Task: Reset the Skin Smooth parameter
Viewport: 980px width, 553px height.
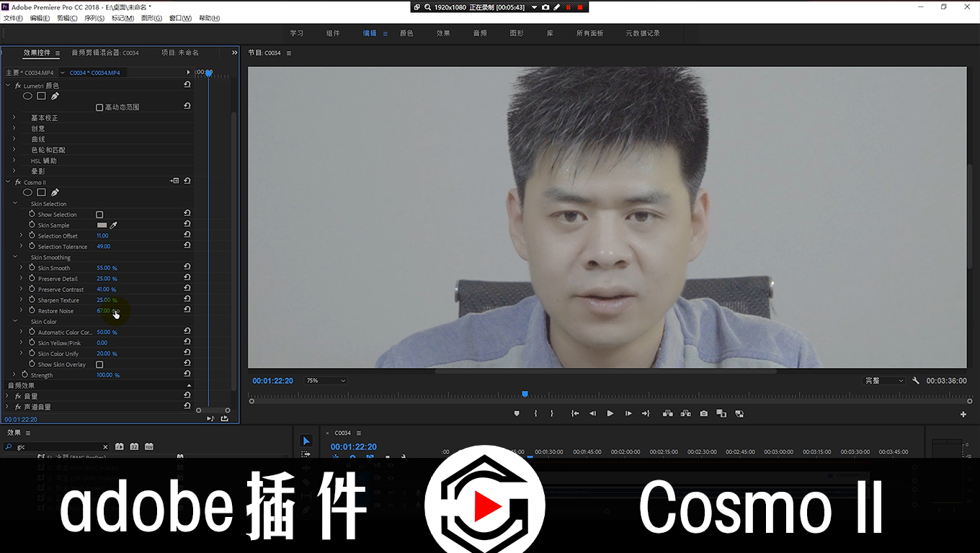Action: [187, 267]
